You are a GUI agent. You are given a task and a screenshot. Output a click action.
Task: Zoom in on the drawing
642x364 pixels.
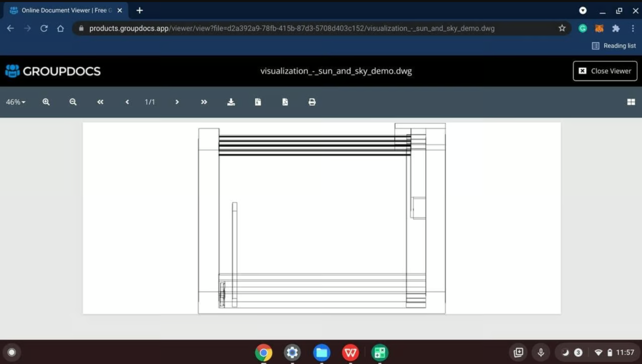[46, 102]
